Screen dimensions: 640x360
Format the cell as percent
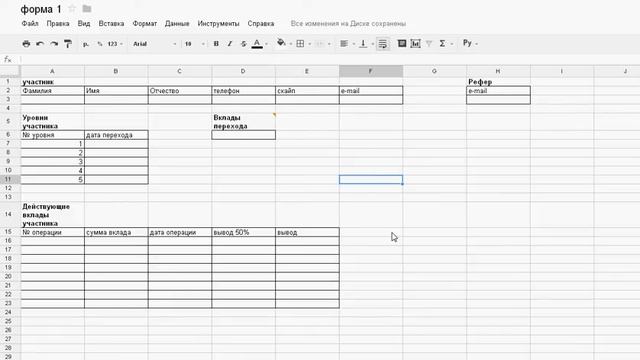(x=100, y=44)
